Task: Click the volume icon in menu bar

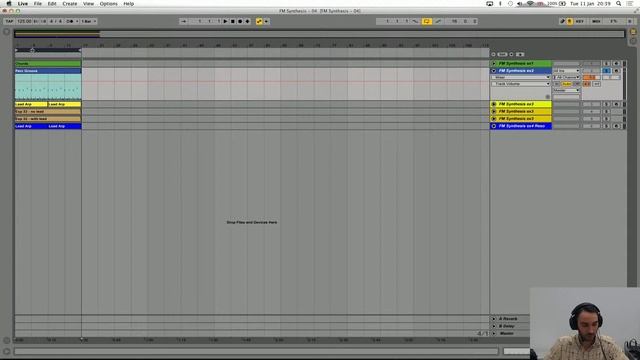Action: [x=520, y=4]
